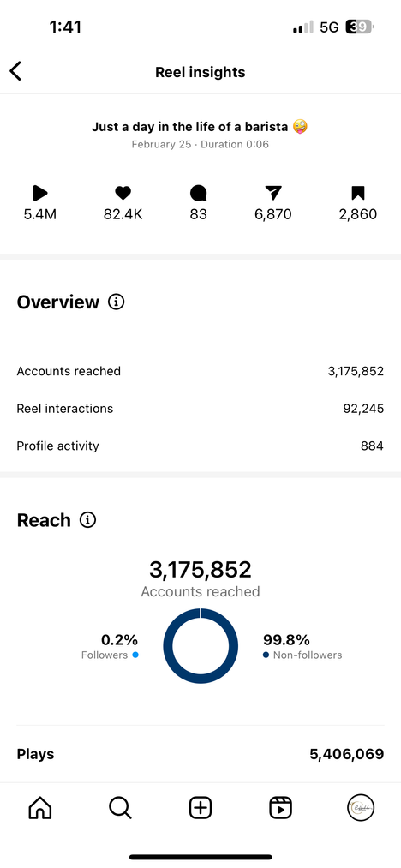This screenshot has height=868, width=401.
Task: Select the Accounts reached row
Action: (x=200, y=371)
